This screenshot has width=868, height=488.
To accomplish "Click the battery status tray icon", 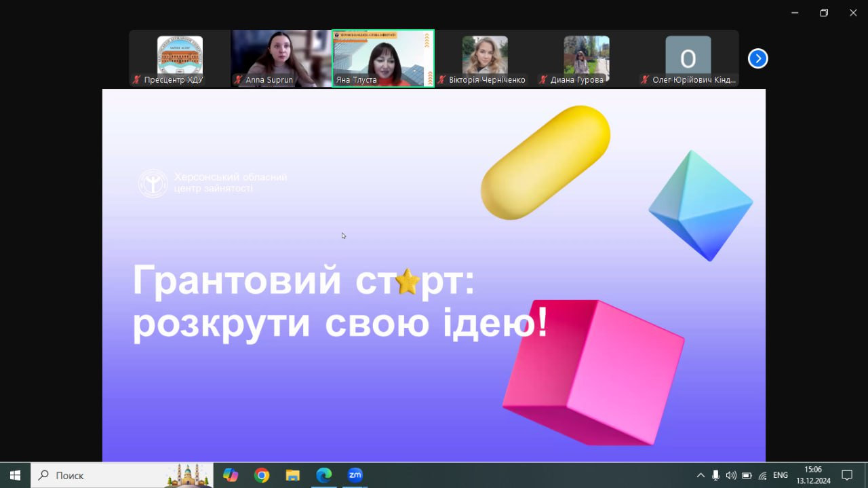I will coord(747,475).
